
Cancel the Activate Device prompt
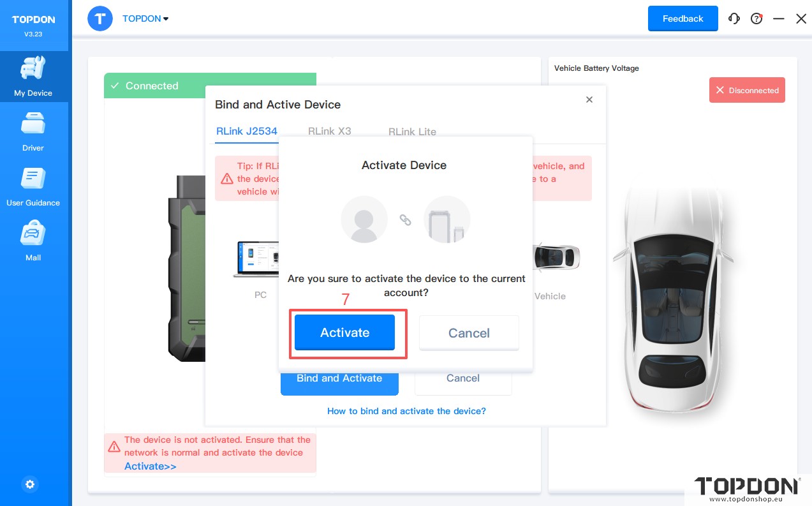click(469, 333)
